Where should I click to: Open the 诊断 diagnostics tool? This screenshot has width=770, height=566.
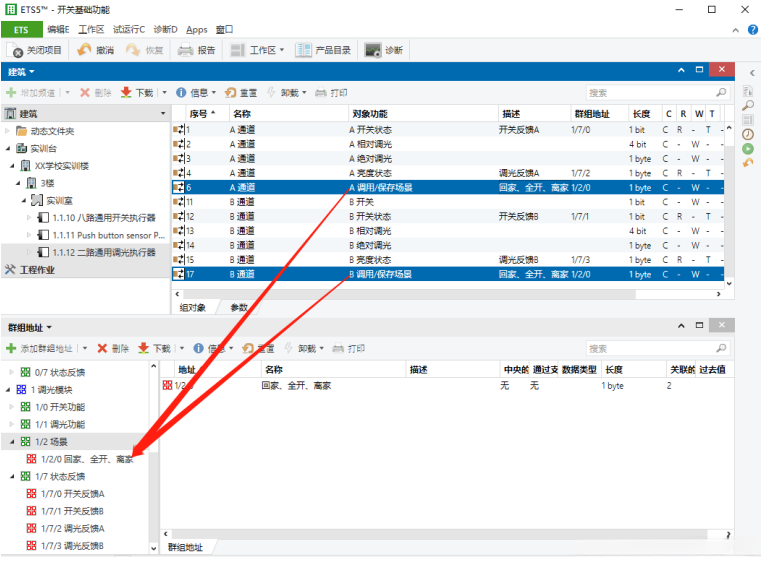click(x=384, y=50)
